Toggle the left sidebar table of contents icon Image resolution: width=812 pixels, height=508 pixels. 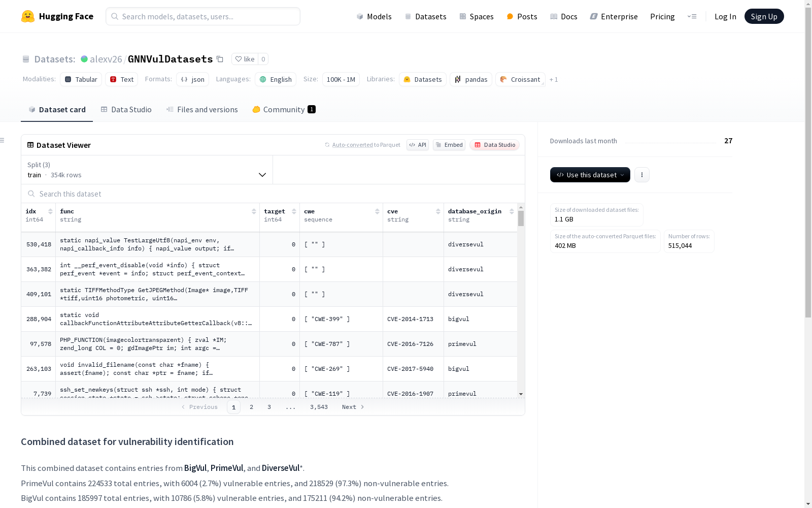3,140
